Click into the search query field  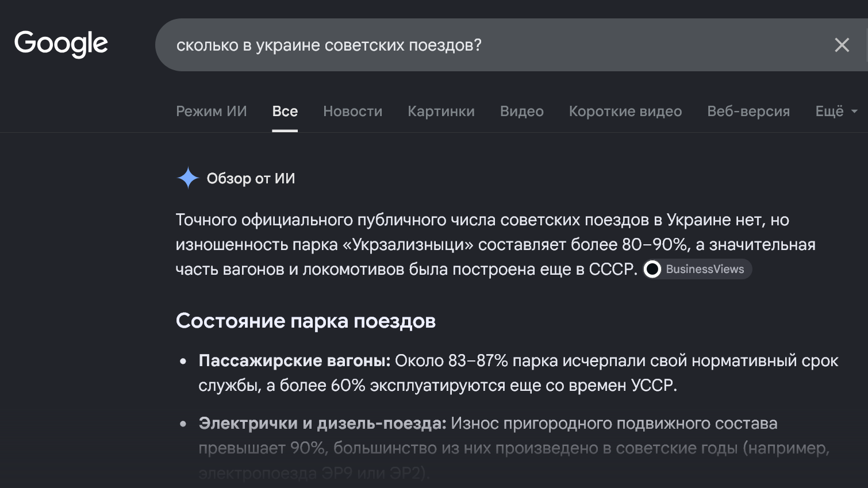[494, 45]
